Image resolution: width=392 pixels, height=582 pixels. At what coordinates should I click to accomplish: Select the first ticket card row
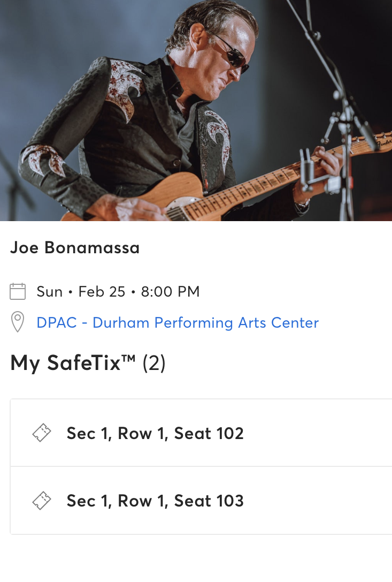[x=203, y=433]
